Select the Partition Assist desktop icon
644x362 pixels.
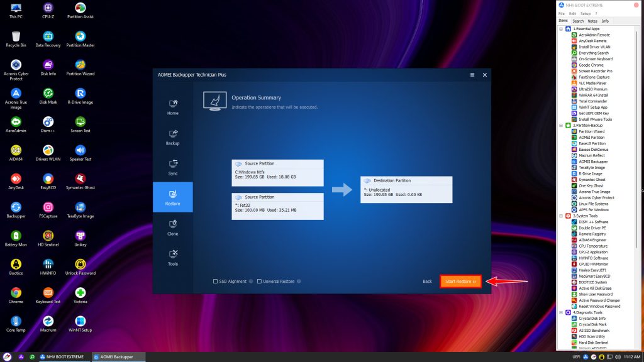80,11
